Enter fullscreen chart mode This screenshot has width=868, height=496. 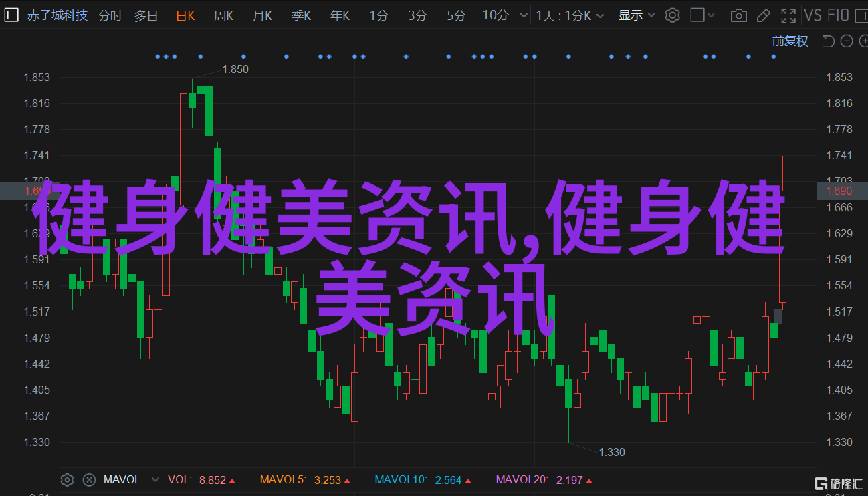(x=789, y=15)
